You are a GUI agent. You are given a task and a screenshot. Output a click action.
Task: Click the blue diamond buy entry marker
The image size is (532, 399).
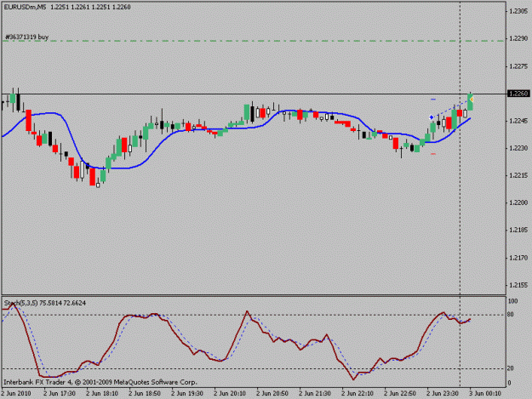(432, 117)
